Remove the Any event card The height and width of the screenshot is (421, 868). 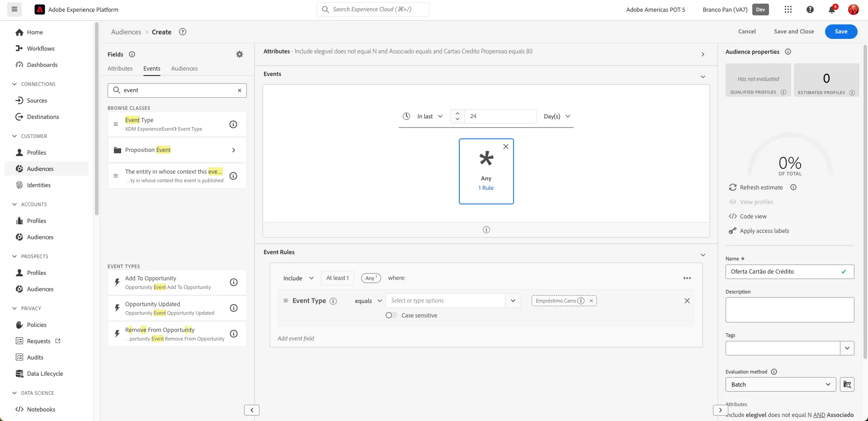point(506,147)
